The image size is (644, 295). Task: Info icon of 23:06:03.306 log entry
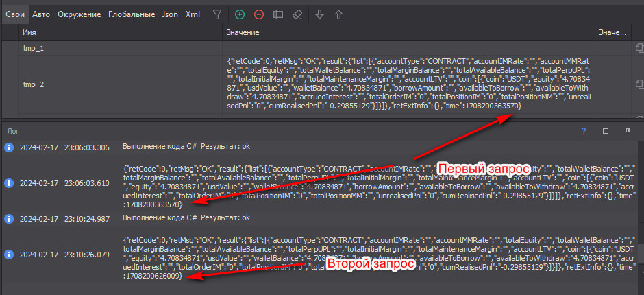[9, 147]
